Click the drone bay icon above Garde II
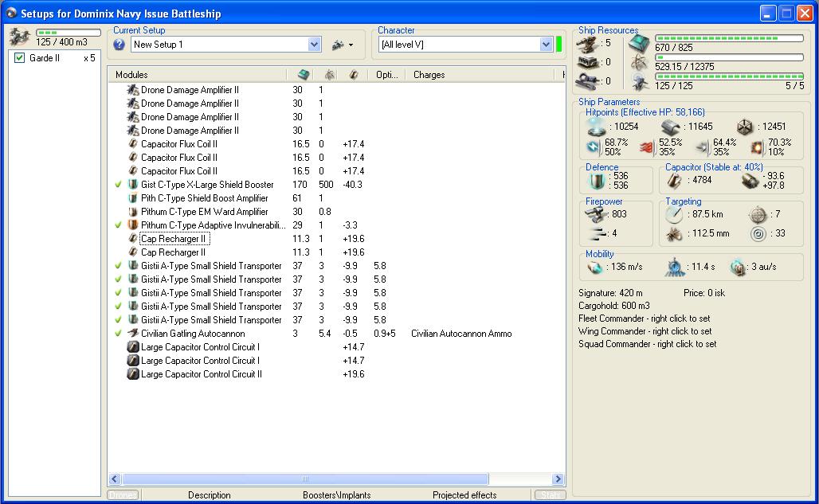 (x=19, y=37)
